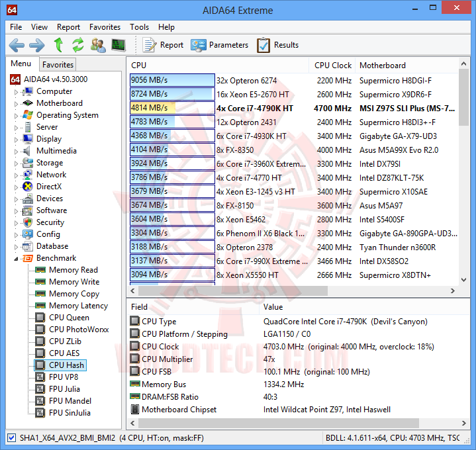Viewport: 476px width, 450px height.
Task: Click the AIDA64 v4.50.3000 root icon
Action: tap(15, 79)
